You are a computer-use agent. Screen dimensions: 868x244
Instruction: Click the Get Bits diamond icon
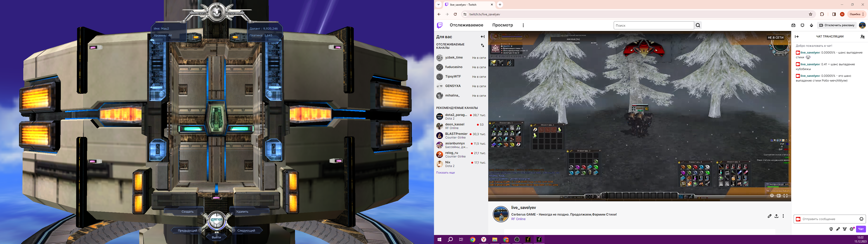(x=811, y=25)
